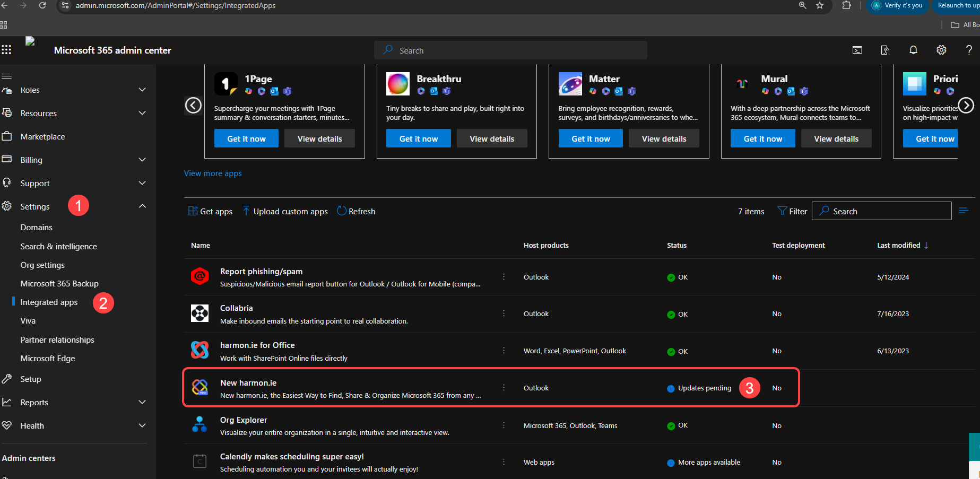Refresh the integrated apps list

[356, 211]
